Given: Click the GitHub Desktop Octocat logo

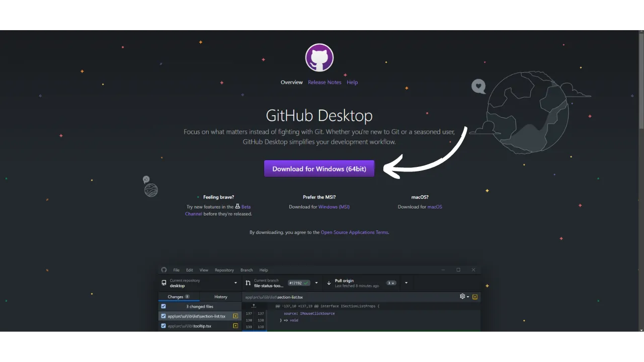Looking at the screenshot, I should coord(319,57).
